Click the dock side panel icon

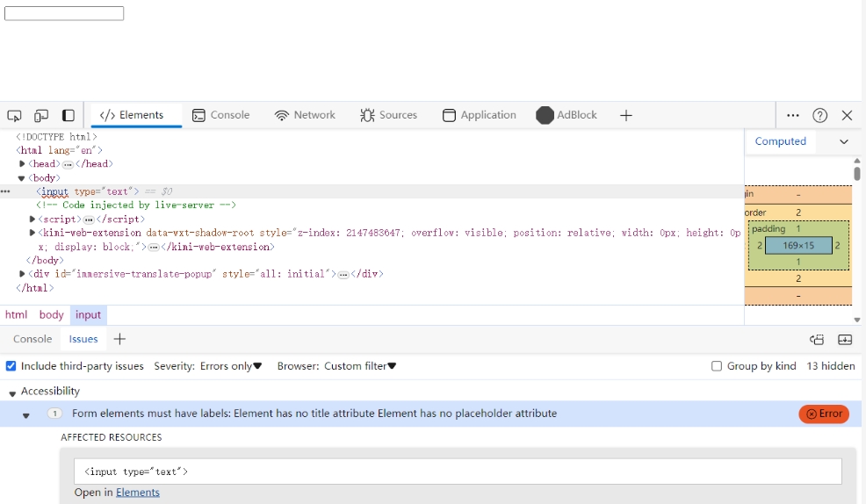pos(69,116)
